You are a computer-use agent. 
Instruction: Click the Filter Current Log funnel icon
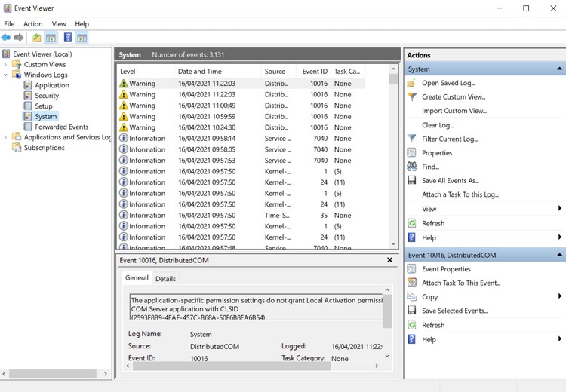(411, 139)
